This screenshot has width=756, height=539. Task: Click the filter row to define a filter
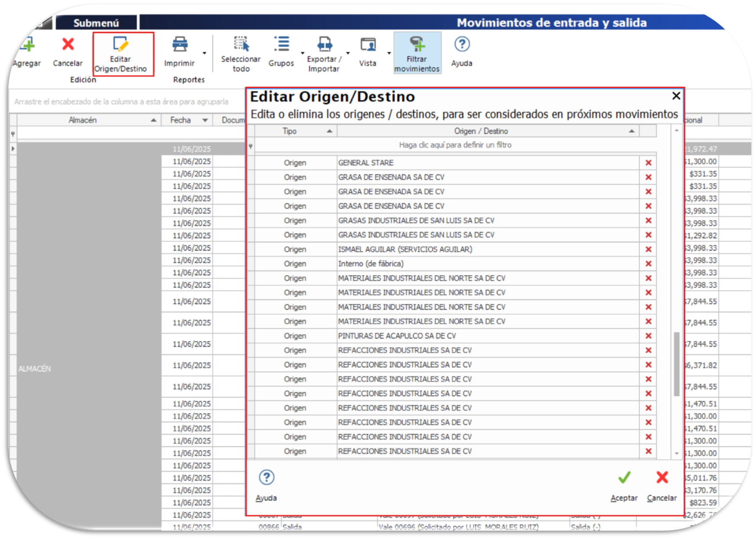455,145
